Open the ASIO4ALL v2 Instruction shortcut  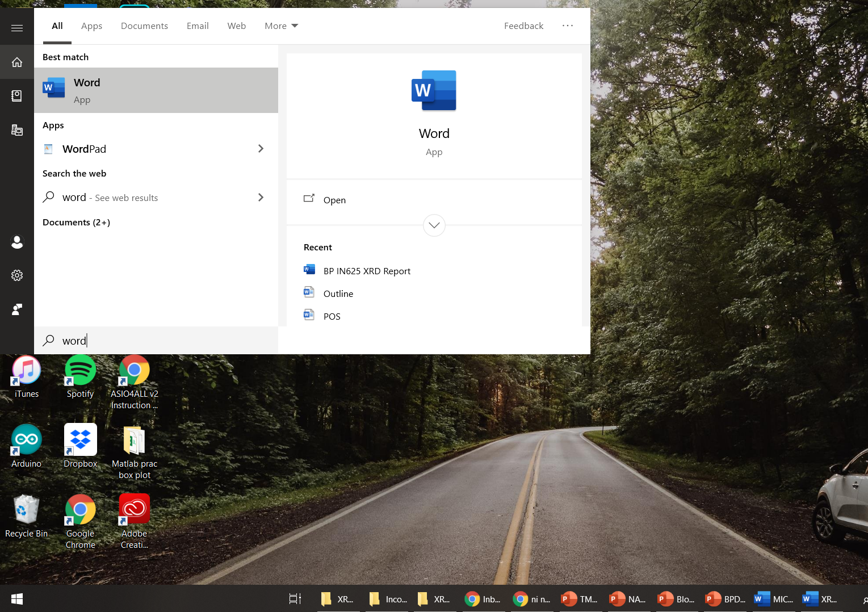click(135, 382)
